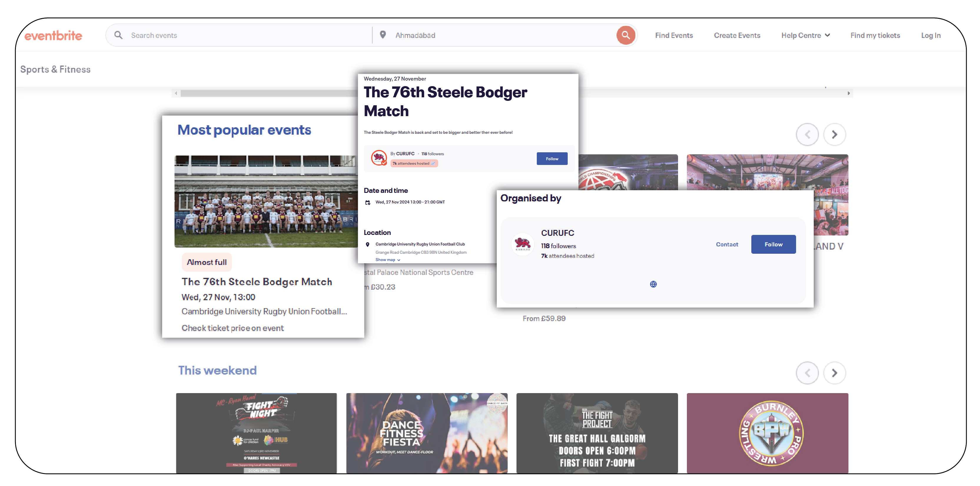Open the Fight Night event thumbnail
This screenshot has height=486, width=980.
pos(256,433)
